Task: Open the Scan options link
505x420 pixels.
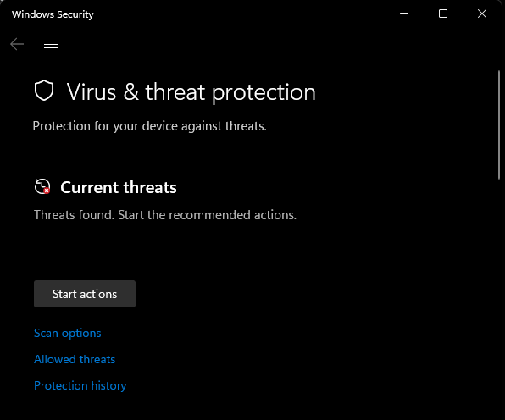Action: [67, 333]
